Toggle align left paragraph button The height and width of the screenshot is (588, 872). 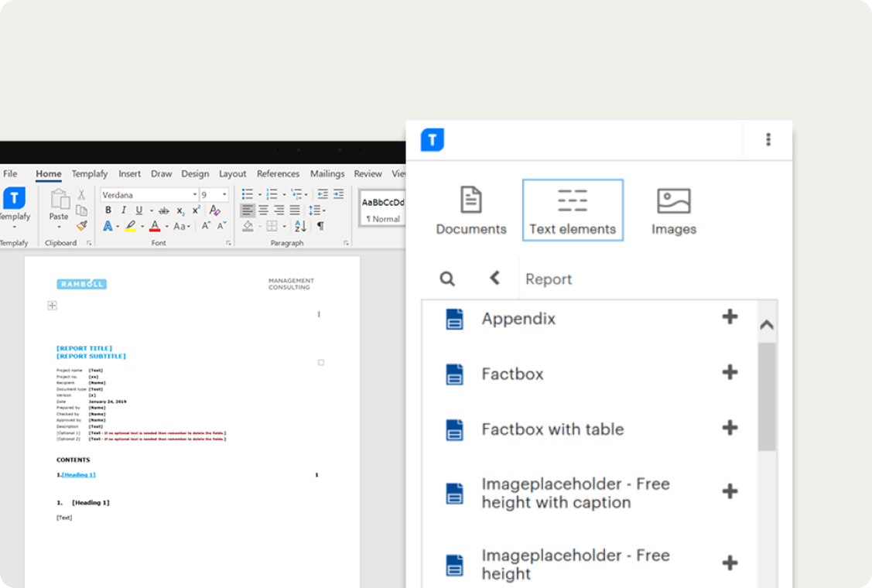tap(247, 210)
